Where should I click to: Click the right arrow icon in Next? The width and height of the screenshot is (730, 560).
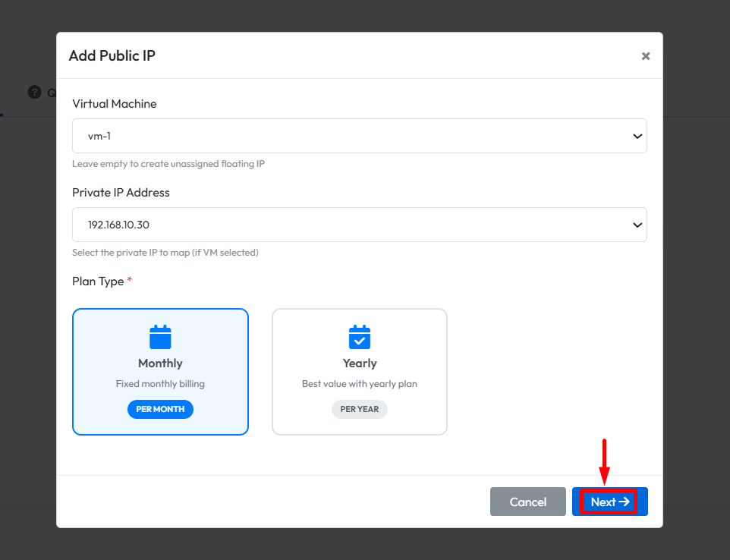coord(625,502)
